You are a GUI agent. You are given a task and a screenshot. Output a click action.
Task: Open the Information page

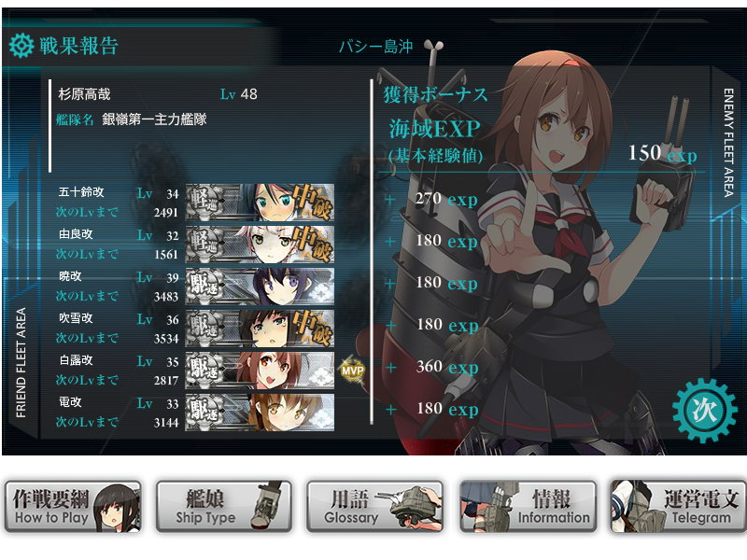point(528,506)
